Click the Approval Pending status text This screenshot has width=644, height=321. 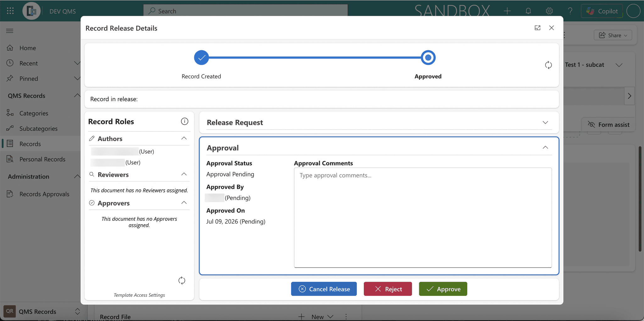coord(230,174)
